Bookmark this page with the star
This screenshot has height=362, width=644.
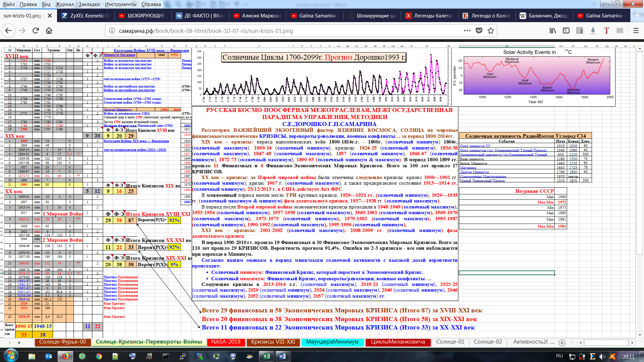coord(491,31)
